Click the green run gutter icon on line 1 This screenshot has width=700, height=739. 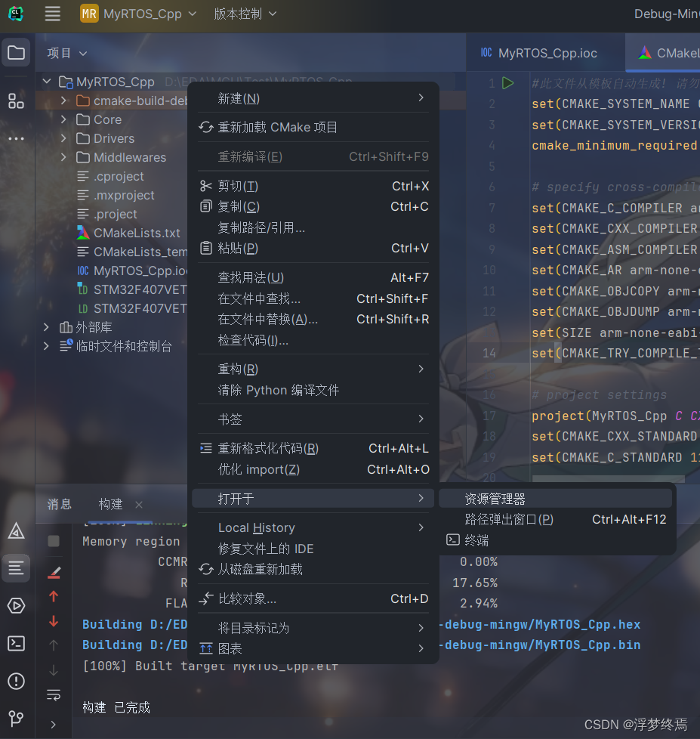pyautogui.click(x=507, y=83)
